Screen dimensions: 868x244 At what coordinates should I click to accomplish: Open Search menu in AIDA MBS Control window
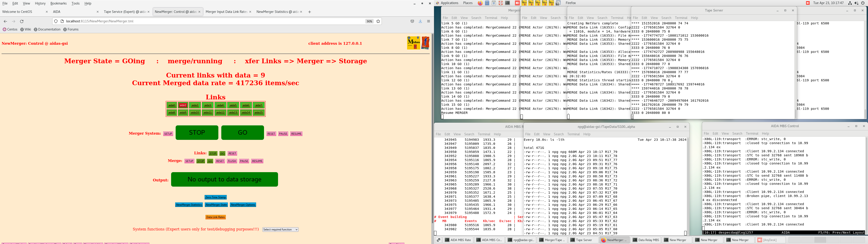737,134
